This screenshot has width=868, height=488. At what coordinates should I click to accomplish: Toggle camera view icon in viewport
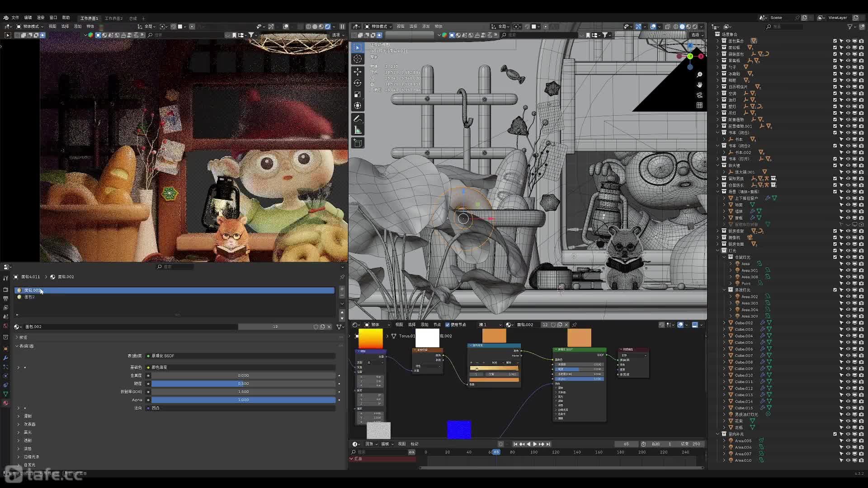pos(699,95)
